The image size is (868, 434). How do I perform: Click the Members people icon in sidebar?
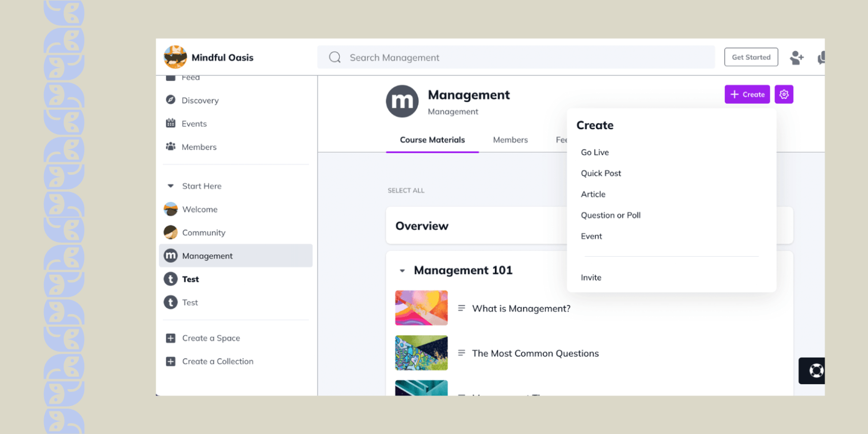(170, 146)
